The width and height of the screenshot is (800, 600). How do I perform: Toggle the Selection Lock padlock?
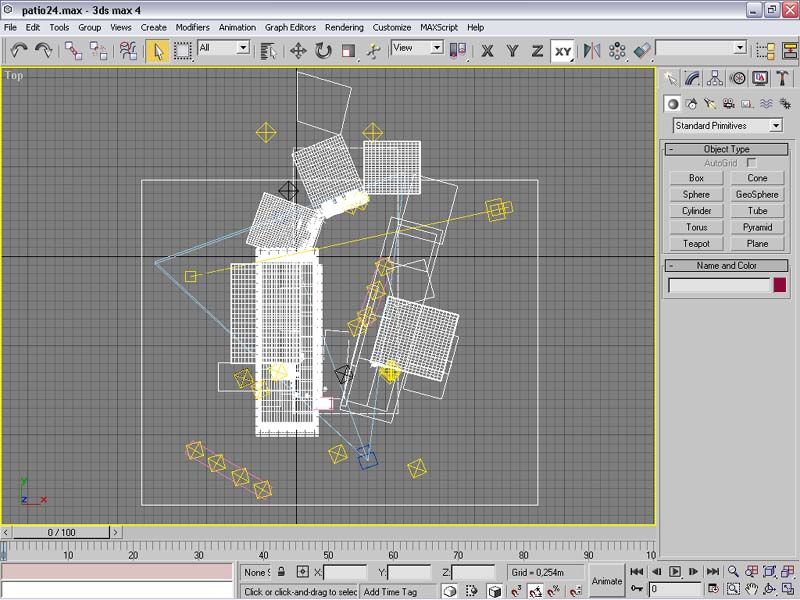click(281, 572)
